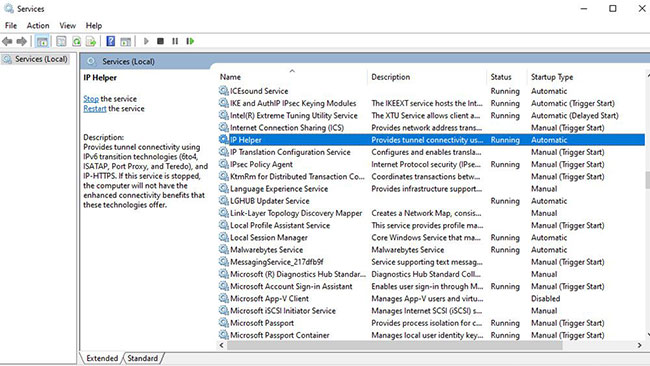The height and width of the screenshot is (366, 650).
Task: Click the gear icon beside MessagingService_217dfb9f
Action: (x=223, y=262)
